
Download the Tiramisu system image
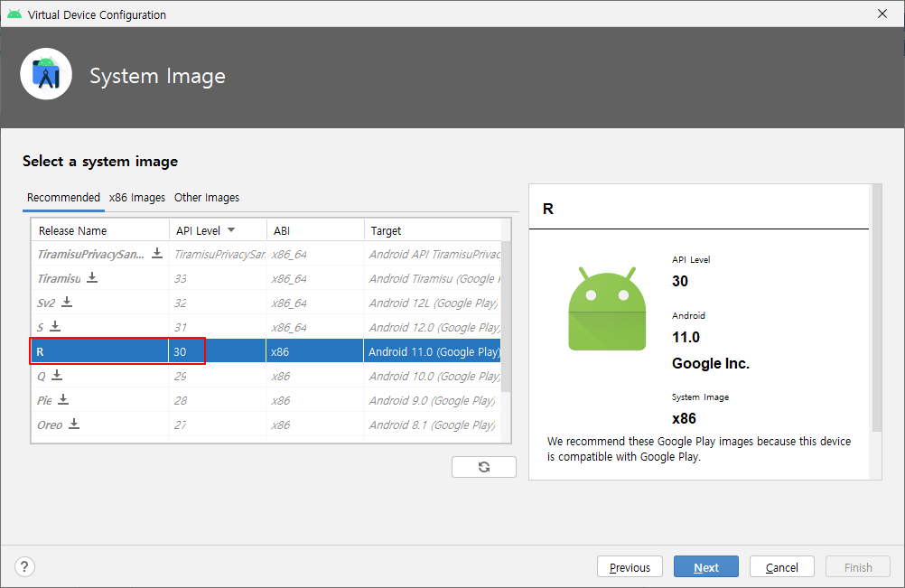(x=92, y=277)
